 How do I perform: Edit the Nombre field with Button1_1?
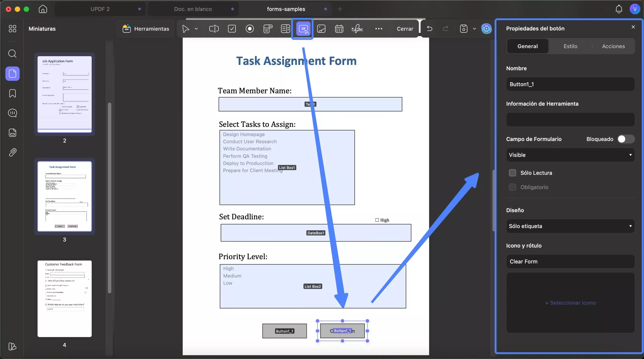pos(570,84)
